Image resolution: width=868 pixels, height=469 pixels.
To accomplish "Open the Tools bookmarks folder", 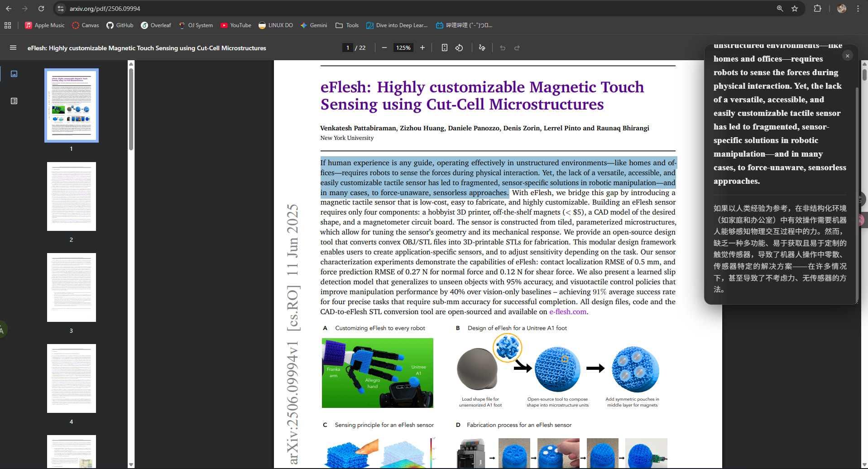I will coord(347,25).
